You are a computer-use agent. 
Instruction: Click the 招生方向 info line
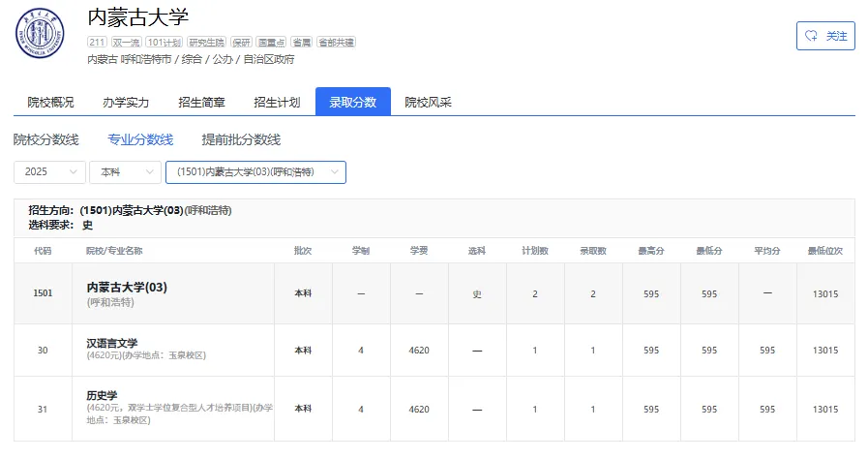click(x=130, y=210)
